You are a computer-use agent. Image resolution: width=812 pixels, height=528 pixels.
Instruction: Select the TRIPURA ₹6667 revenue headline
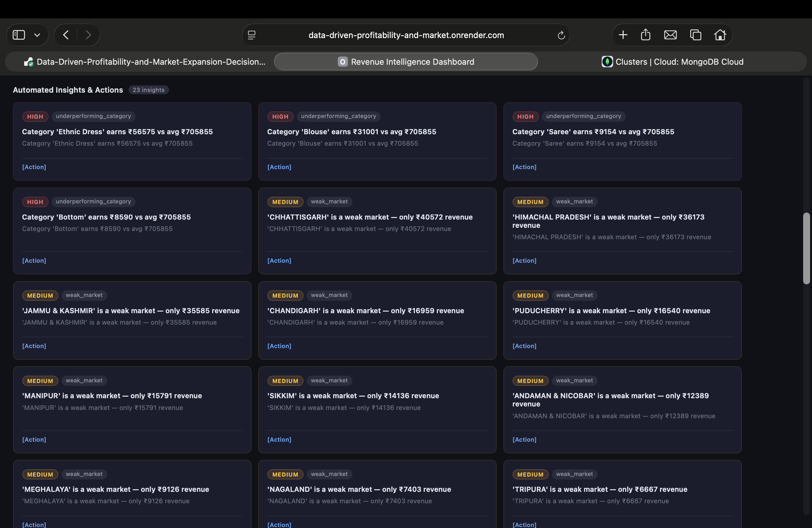600,489
